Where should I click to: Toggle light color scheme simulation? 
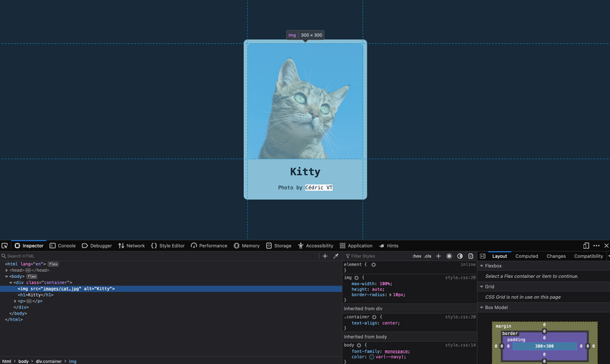coord(449,256)
